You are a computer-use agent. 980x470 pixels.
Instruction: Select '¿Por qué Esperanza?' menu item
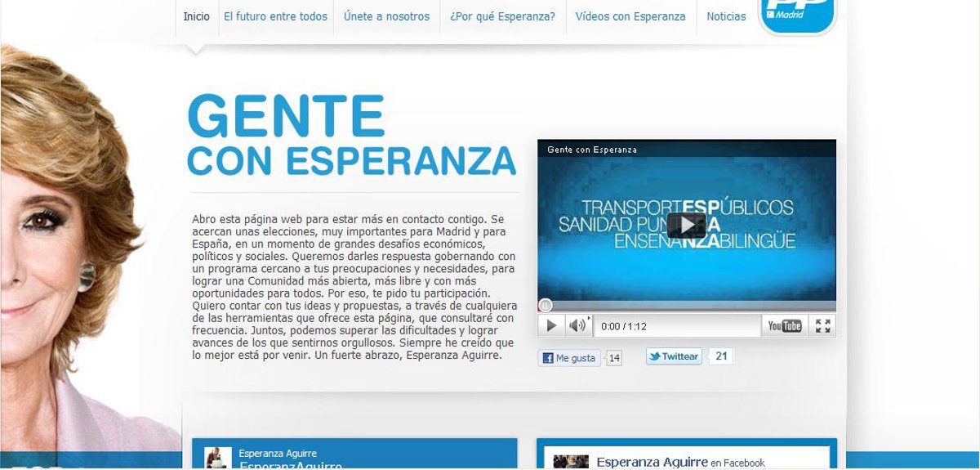502,16
